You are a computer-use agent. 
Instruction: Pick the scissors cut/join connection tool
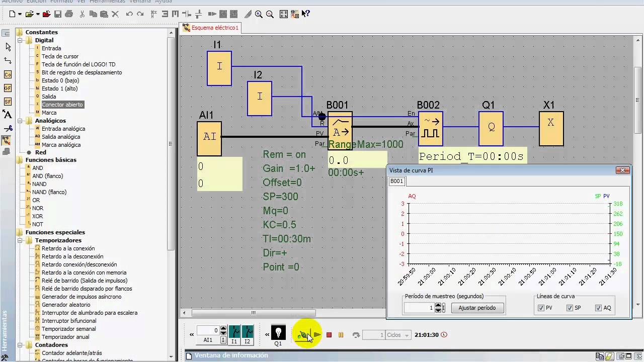8,128
